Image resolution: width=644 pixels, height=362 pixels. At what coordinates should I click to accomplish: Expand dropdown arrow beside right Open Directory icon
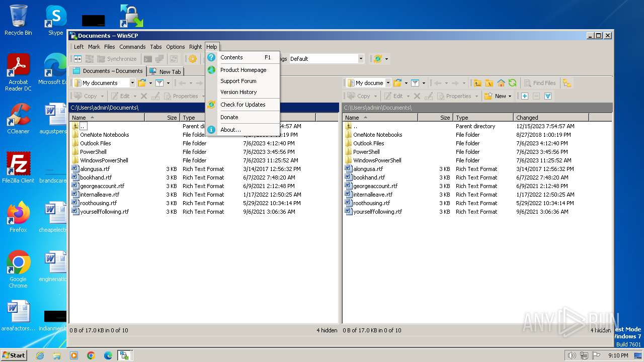[406, 83]
